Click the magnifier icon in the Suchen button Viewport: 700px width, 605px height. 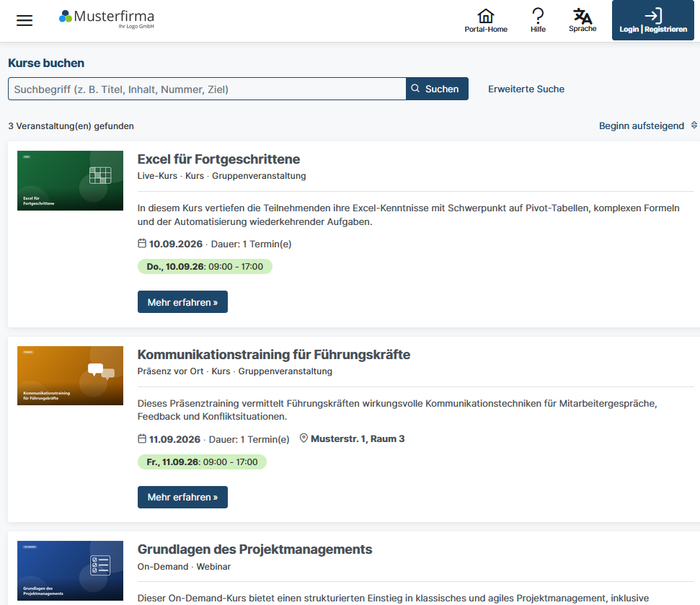pos(415,89)
